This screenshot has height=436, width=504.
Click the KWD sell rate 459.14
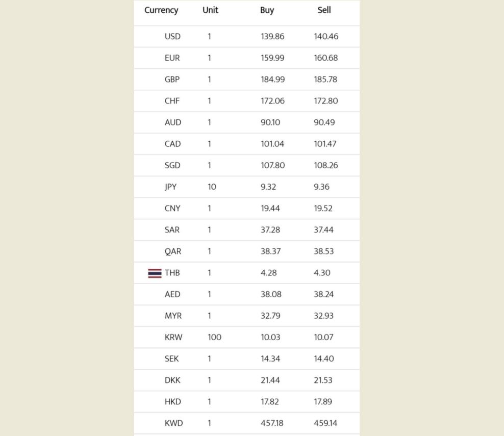click(325, 423)
